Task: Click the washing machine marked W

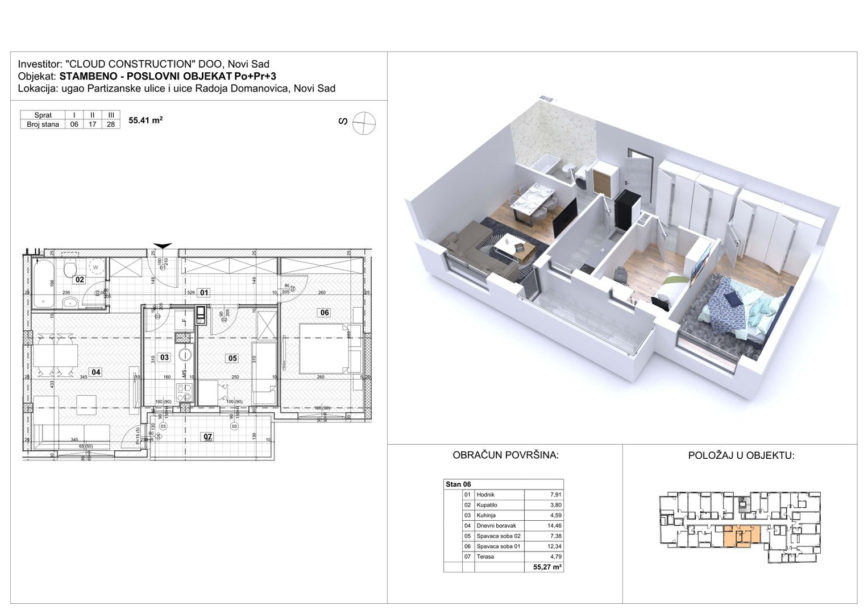Action: coord(95,267)
